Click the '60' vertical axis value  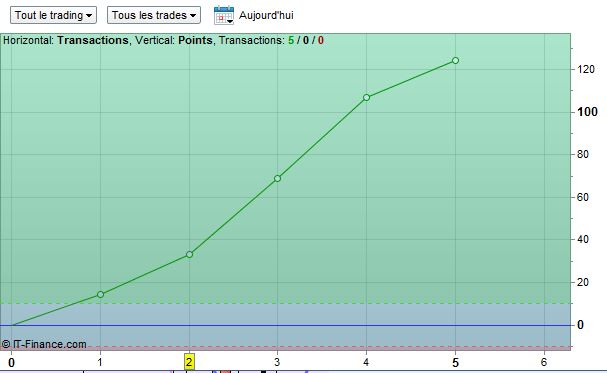[583, 197]
